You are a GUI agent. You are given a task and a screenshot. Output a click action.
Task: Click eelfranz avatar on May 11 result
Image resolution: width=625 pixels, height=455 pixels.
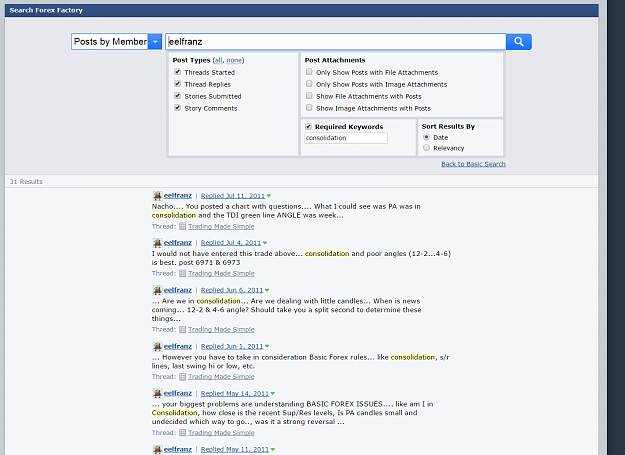[157, 449]
